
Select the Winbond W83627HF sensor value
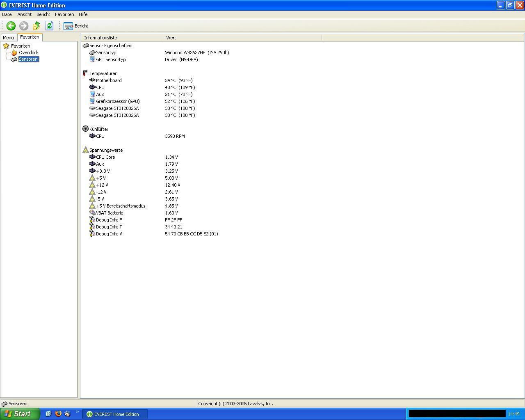(197, 52)
